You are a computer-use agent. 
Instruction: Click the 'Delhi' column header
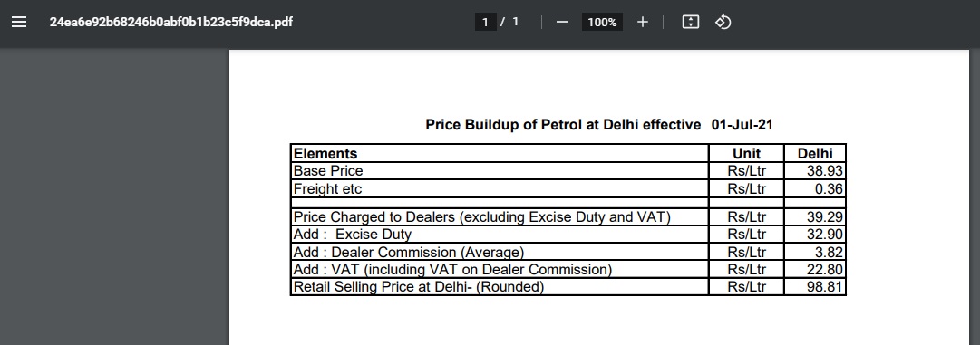(815, 153)
